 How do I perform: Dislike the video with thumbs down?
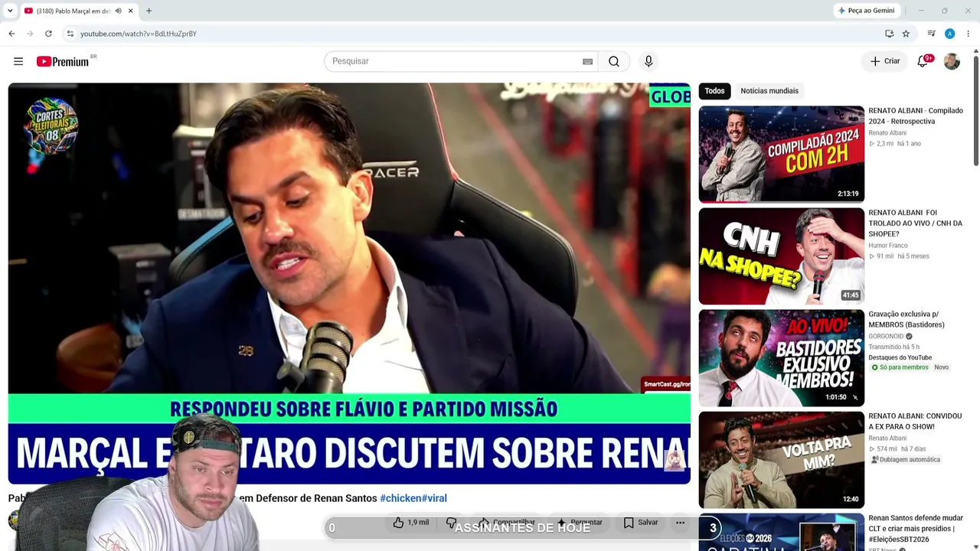[x=451, y=523]
